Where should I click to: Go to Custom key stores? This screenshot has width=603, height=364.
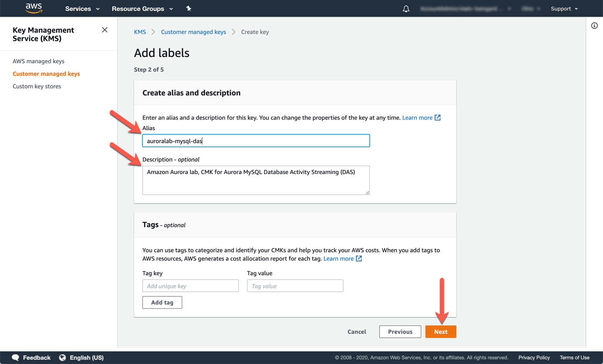tap(37, 86)
